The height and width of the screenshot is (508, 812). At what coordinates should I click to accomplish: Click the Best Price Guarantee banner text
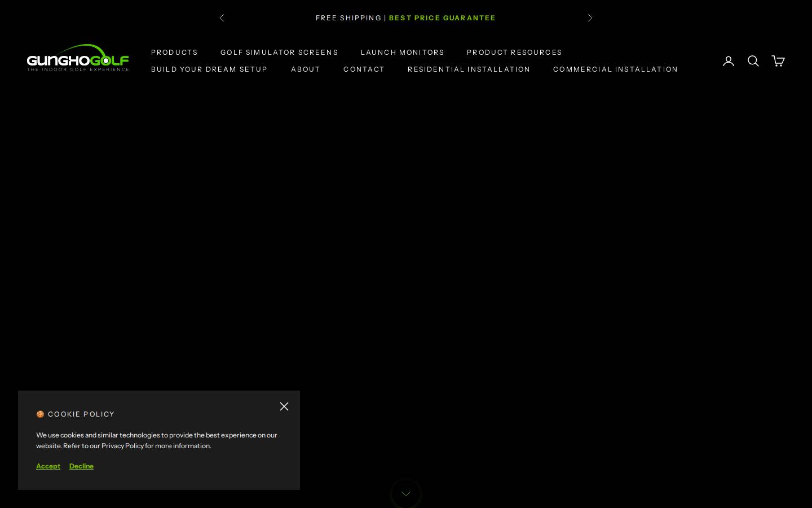[442, 18]
